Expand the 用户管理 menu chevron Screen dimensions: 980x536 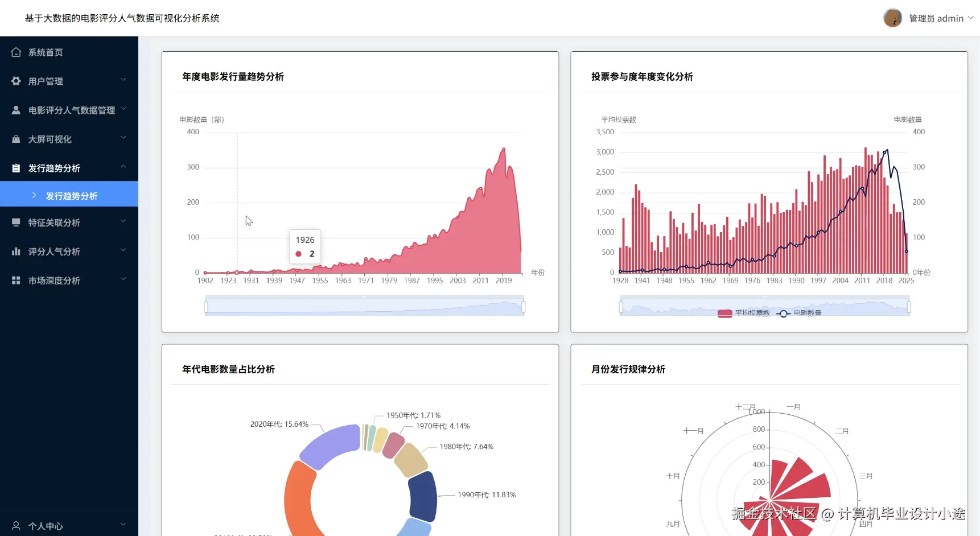click(123, 80)
